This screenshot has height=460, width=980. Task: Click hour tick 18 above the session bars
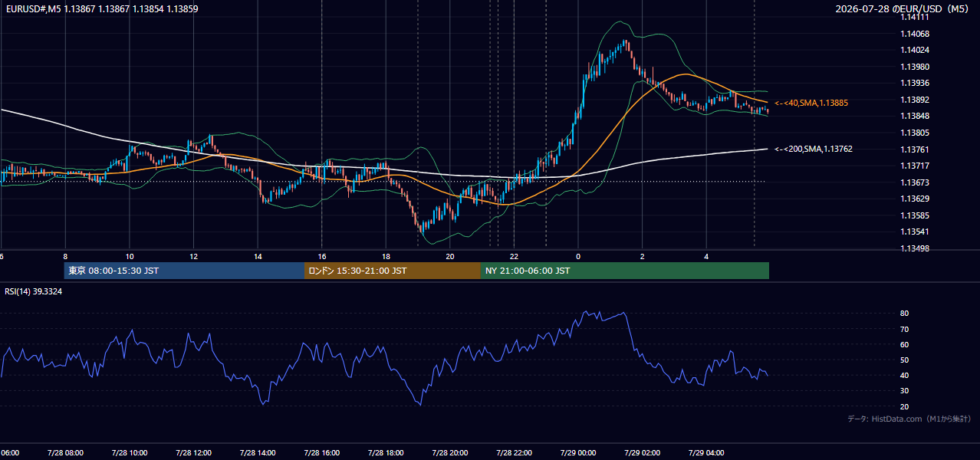386,257
